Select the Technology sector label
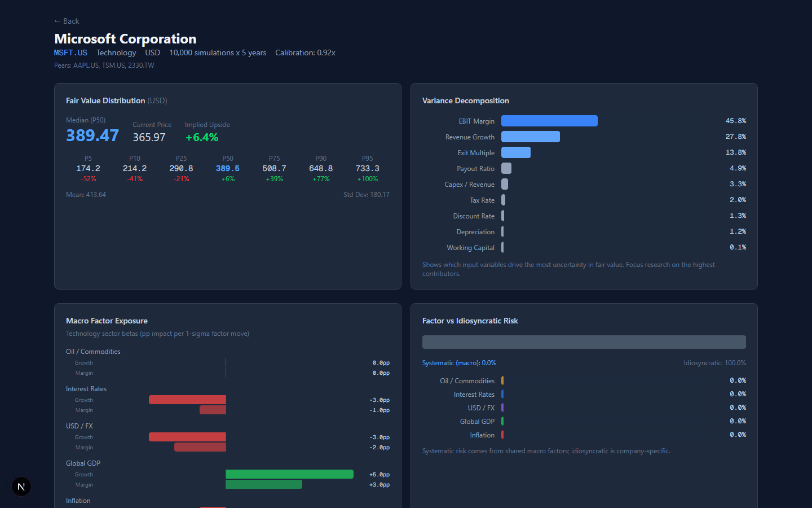The image size is (812, 508). tap(116, 52)
